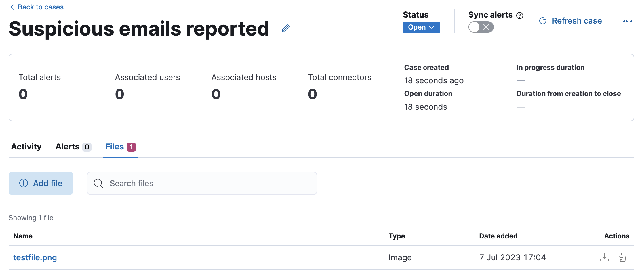Delete testfile.png with the trash icon
Screen dimensions: 644x277
[x=622, y=257]
